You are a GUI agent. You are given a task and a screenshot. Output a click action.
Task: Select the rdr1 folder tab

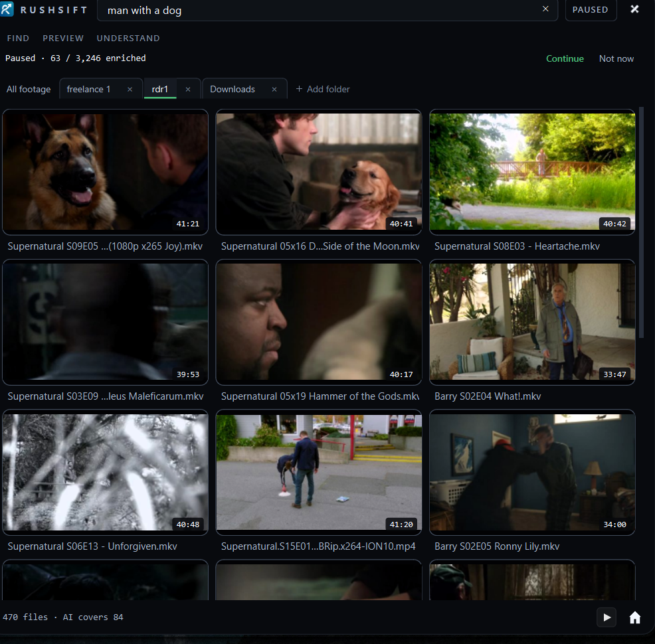pyautogui.click(x=160, y=90)
